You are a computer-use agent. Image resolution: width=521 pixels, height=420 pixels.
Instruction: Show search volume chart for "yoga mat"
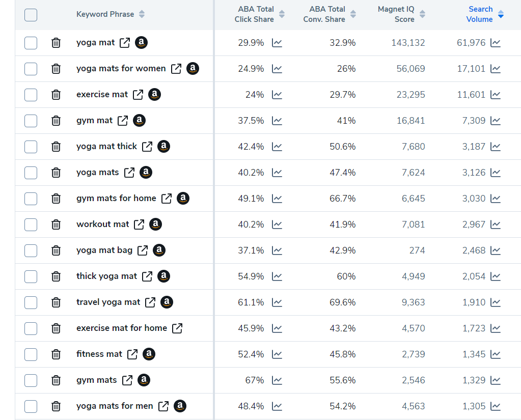[496, 43]
